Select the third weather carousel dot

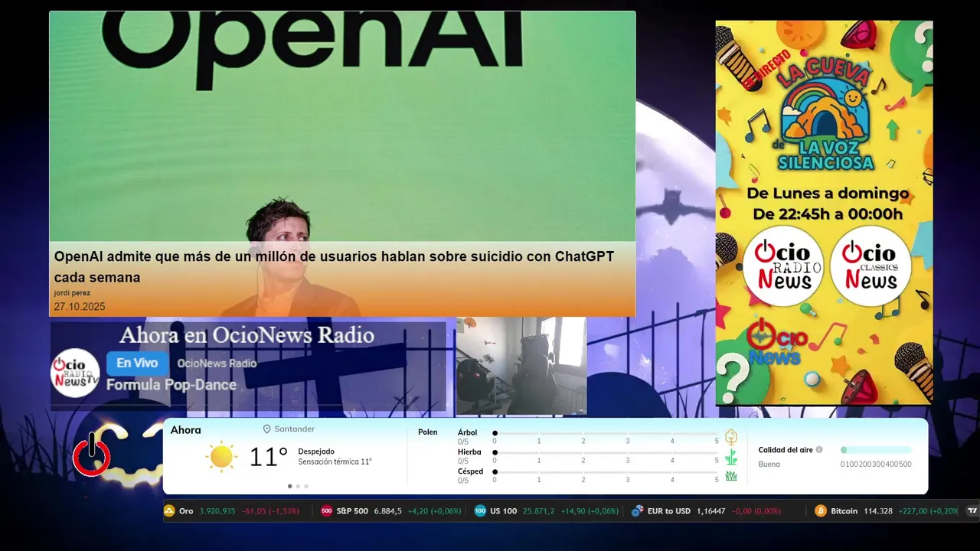[306, 486]
